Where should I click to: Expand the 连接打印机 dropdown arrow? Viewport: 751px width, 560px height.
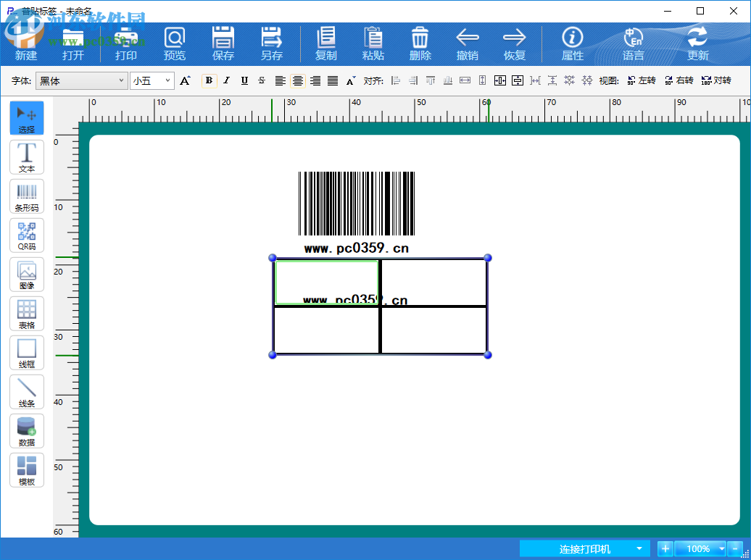(639, 548)
